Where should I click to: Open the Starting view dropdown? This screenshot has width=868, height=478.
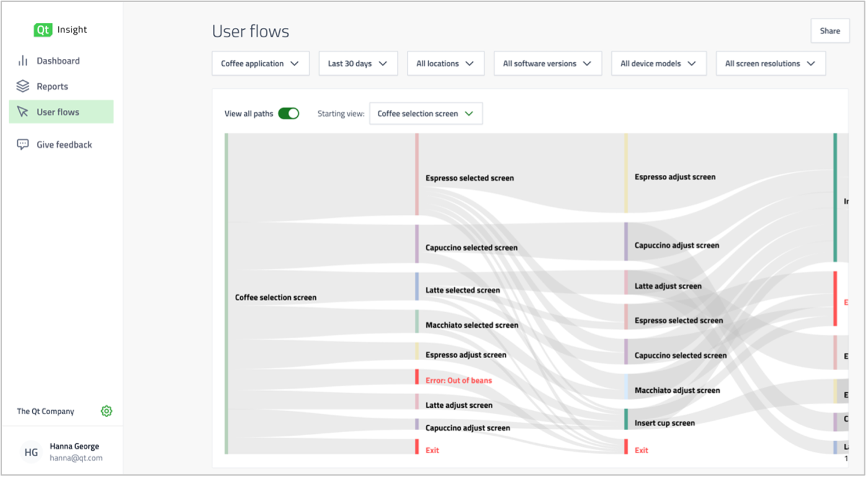pyautogui.click(x=426, y=114)
